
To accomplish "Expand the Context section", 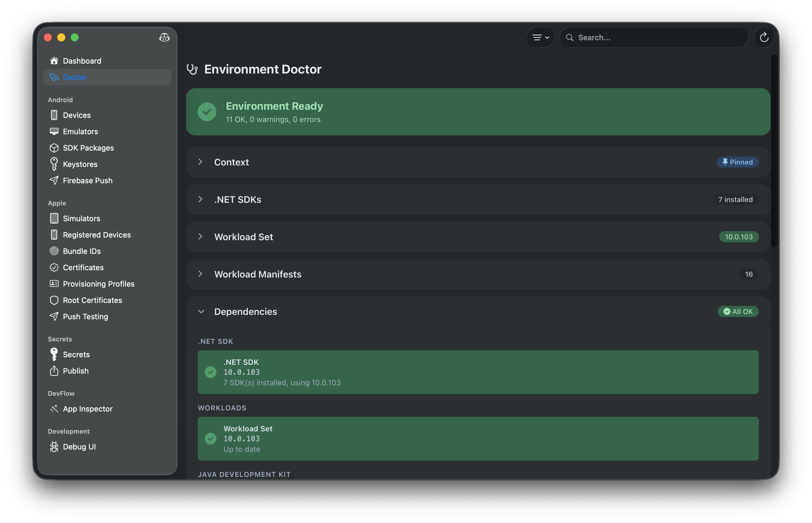I will (201, 162).
